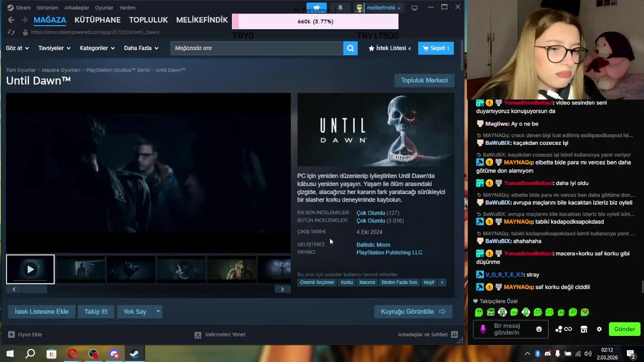Select the Korku tag
The width and height of the screenshot is (644, 362).
347,283
